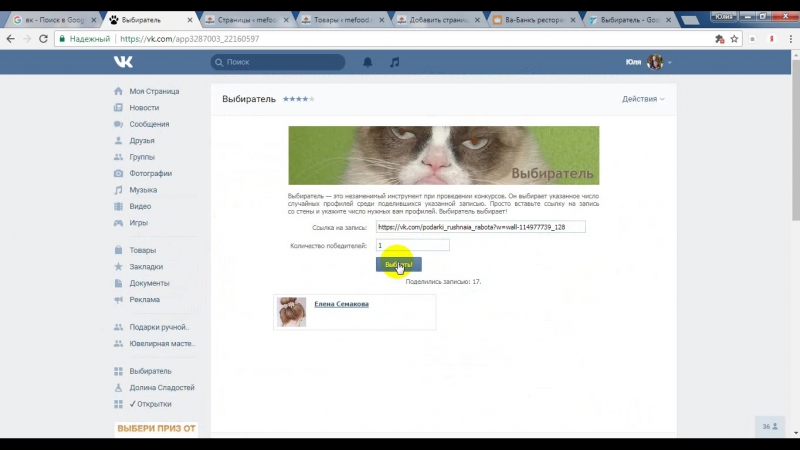
Task: Open notifications bell icon
Action: click(367, 62)
